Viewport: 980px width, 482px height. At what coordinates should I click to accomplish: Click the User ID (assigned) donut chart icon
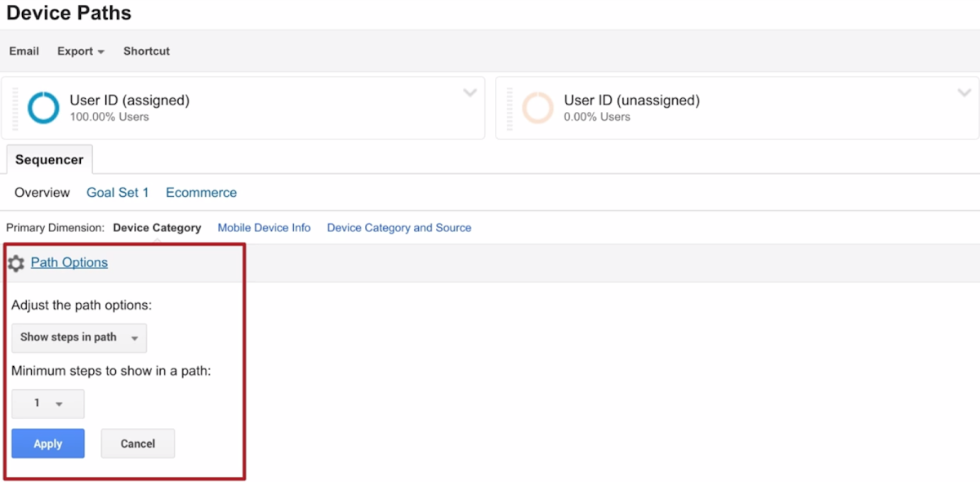coord(43,108)
